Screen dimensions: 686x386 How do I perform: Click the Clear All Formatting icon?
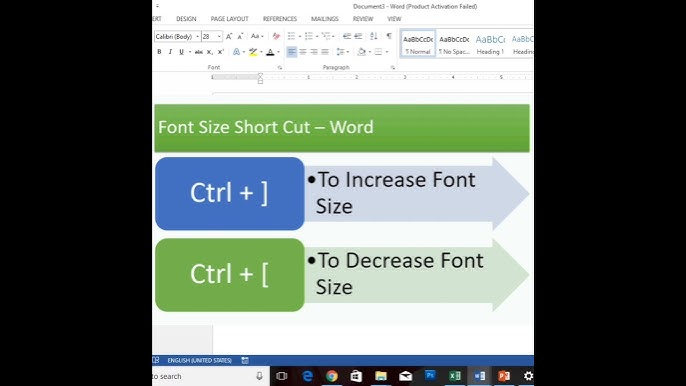(276, 36)
